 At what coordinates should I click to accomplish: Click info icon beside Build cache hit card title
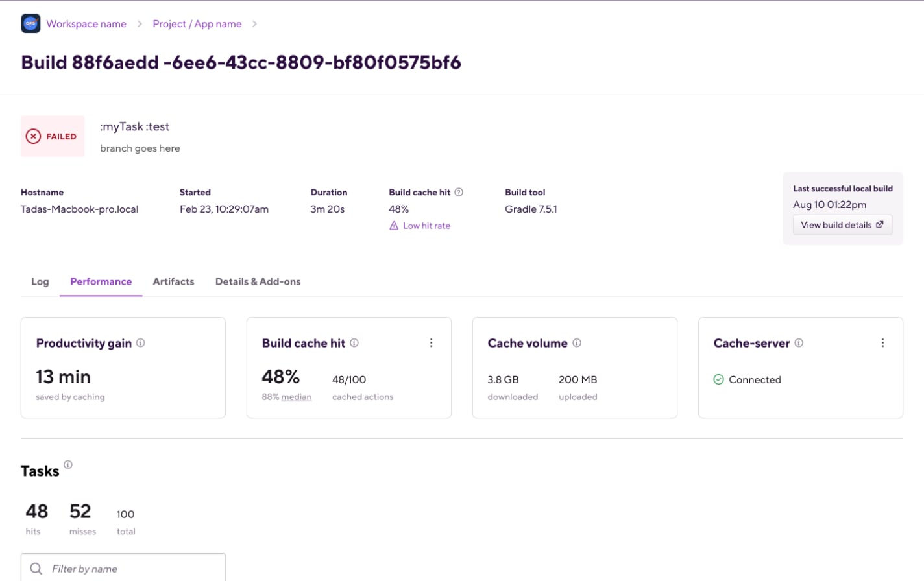354,343
